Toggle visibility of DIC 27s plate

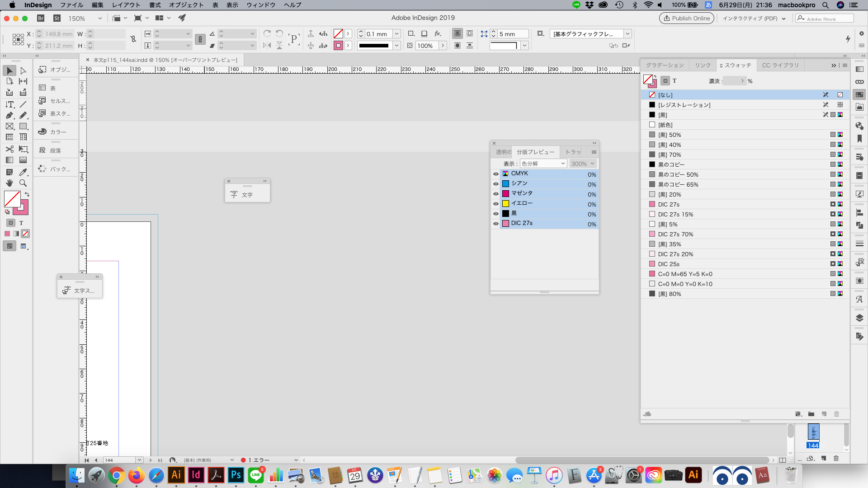(495, 224)
